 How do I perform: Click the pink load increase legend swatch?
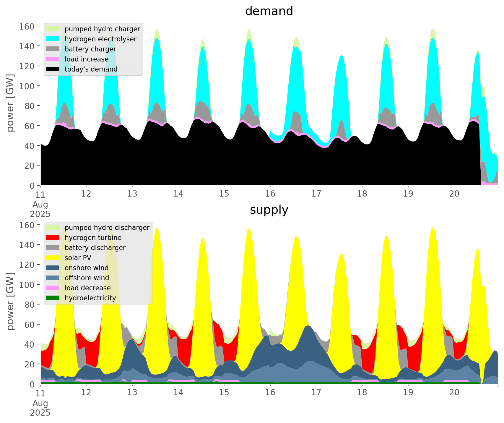[53, 59]
